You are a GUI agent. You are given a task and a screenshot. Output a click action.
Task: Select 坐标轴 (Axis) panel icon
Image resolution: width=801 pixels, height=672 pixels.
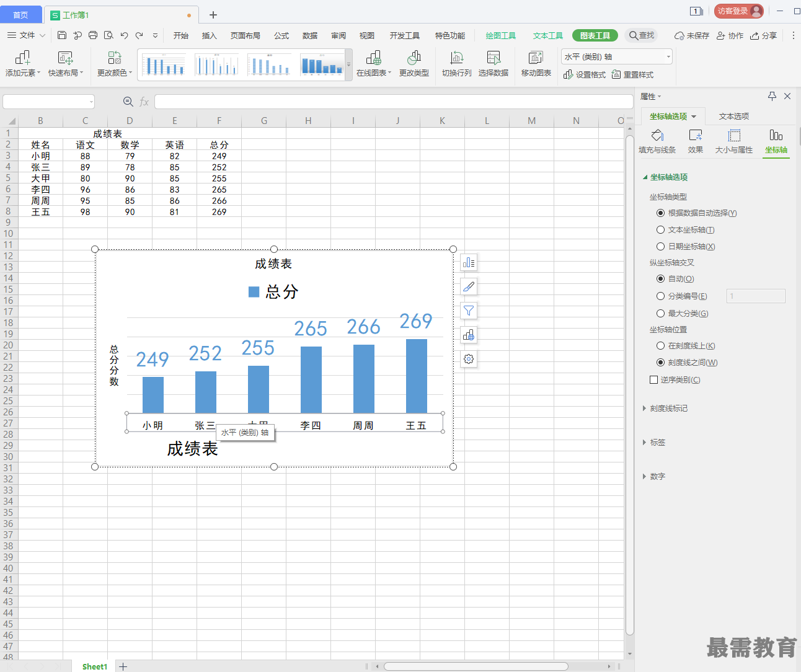776,141
